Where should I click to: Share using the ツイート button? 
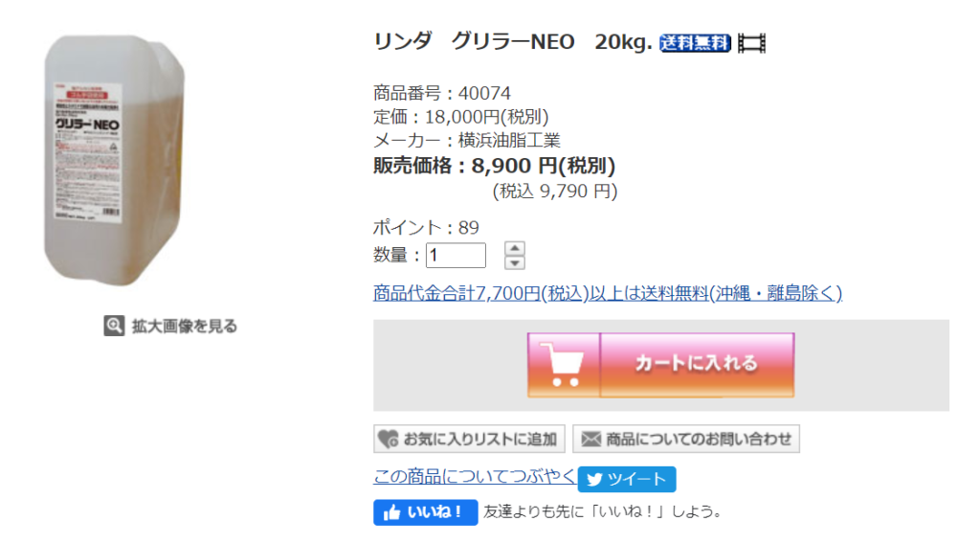627,479
